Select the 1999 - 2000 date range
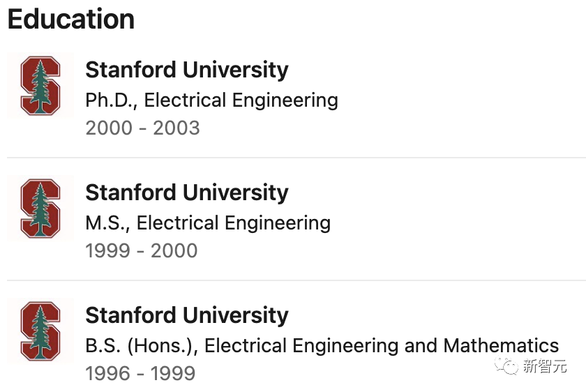Viewport: 586px width, 392px height. (x=141, y=251)
